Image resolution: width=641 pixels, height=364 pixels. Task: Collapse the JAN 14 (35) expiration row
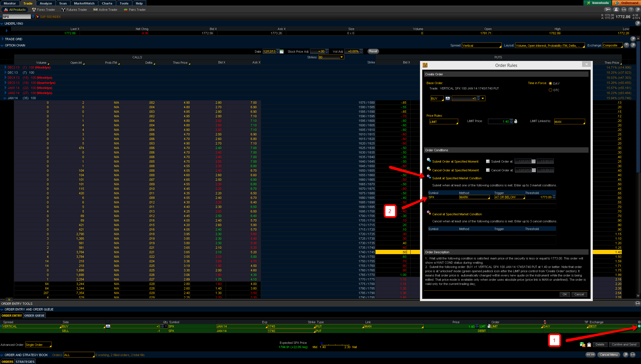point(5,98)
